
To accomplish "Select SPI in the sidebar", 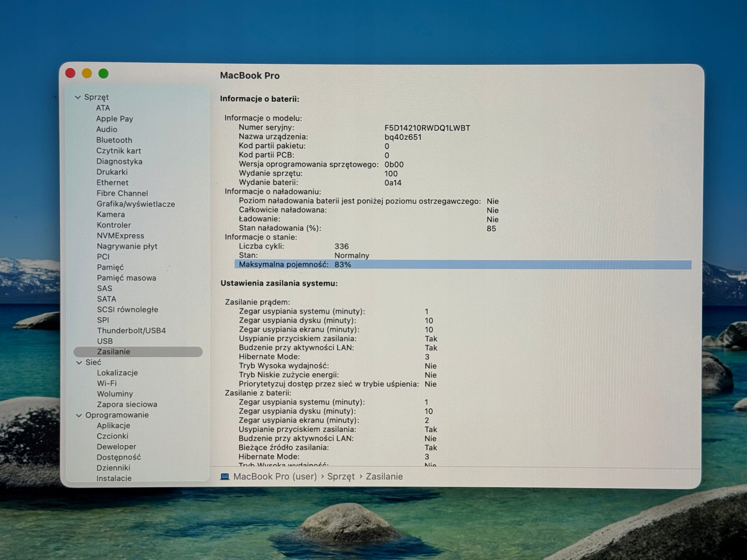I will pyautogui.click(x=103, y=320).
